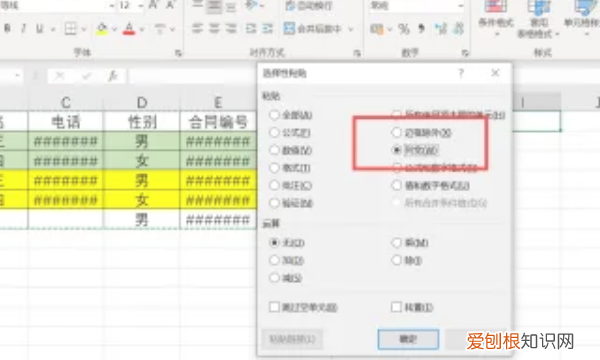600x360 pixels.
Task: Click the Top Align button
Action: 197,5
